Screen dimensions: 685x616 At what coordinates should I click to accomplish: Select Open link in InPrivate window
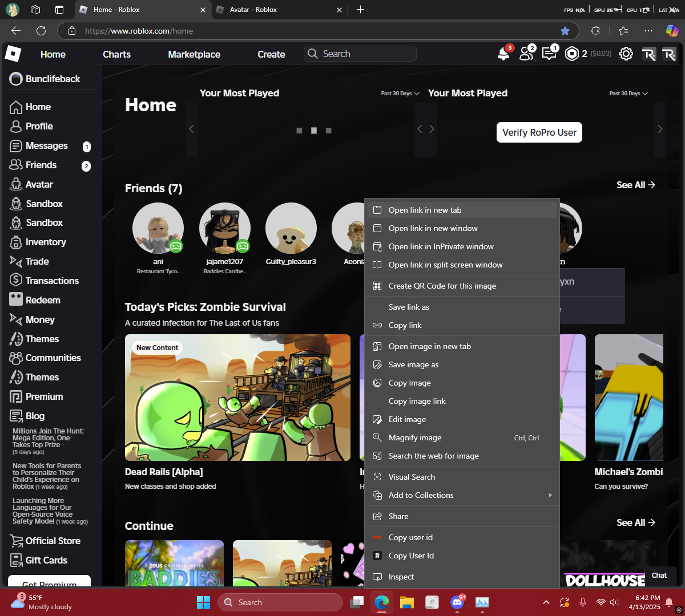(462, 246)
